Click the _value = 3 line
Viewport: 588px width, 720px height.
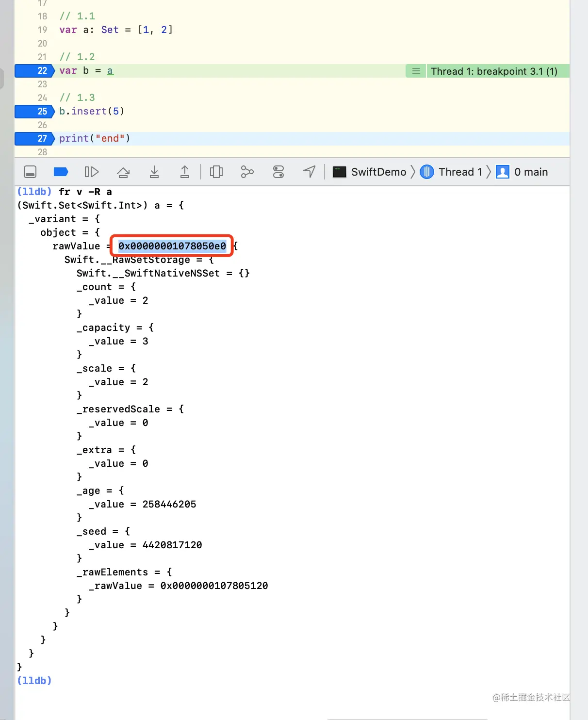click(118, 341)
